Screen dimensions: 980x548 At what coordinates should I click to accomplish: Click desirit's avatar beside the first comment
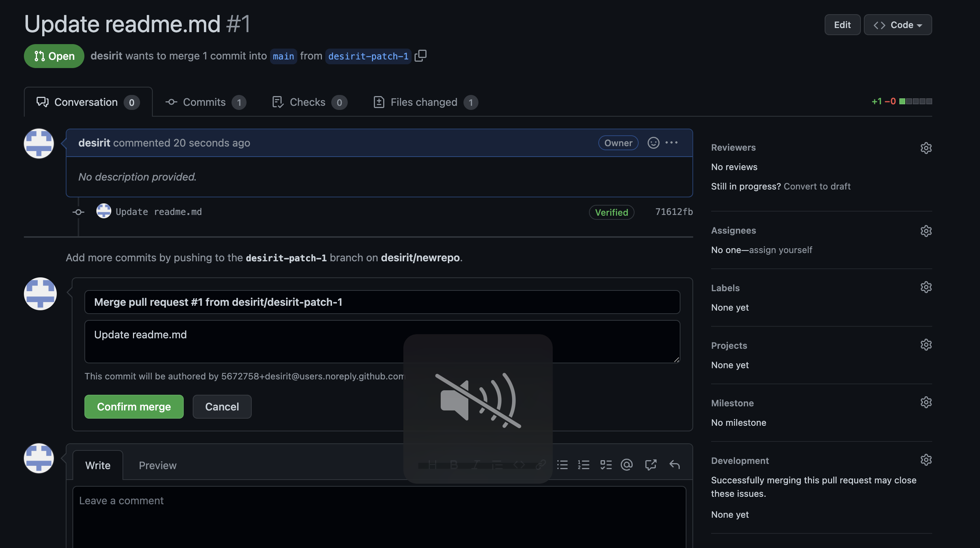coord(39,144)
